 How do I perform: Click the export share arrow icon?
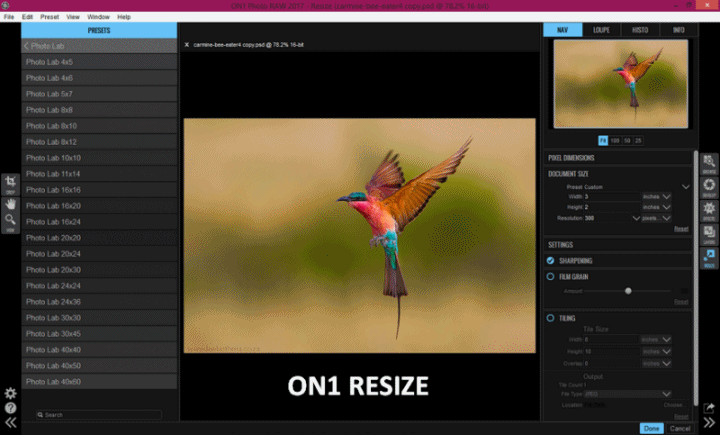point(709,408)
